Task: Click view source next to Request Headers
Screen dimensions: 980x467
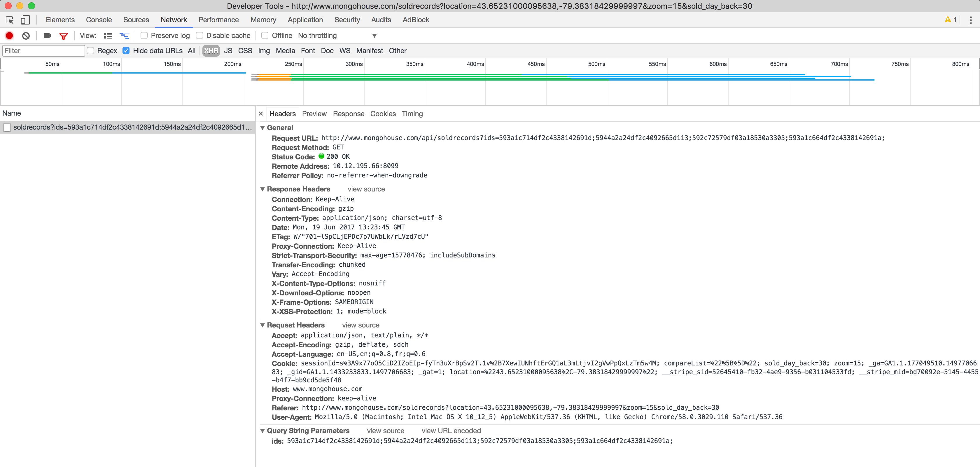Action: [360, 325]
